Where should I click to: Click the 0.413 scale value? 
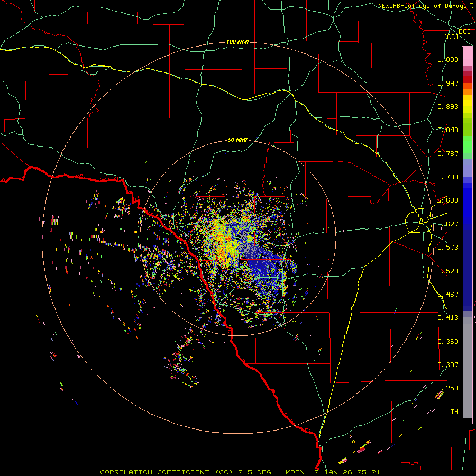(x=448, y=318)
